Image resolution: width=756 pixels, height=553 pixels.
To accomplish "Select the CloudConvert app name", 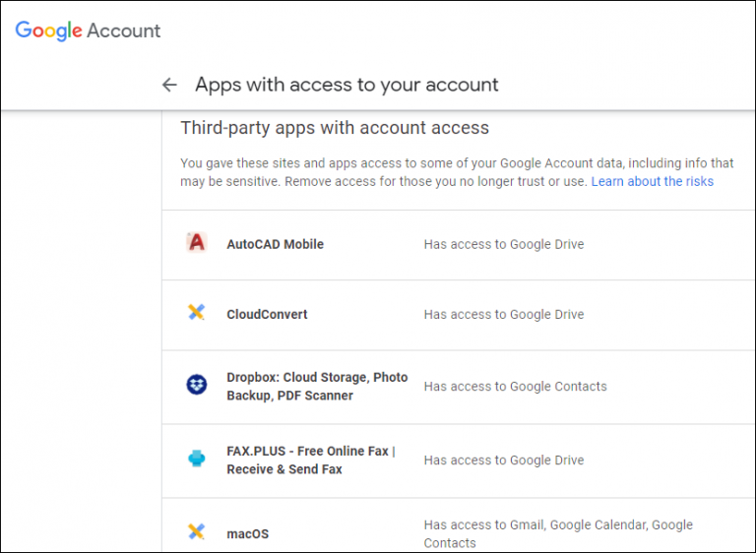I will (x=267, y=314).
